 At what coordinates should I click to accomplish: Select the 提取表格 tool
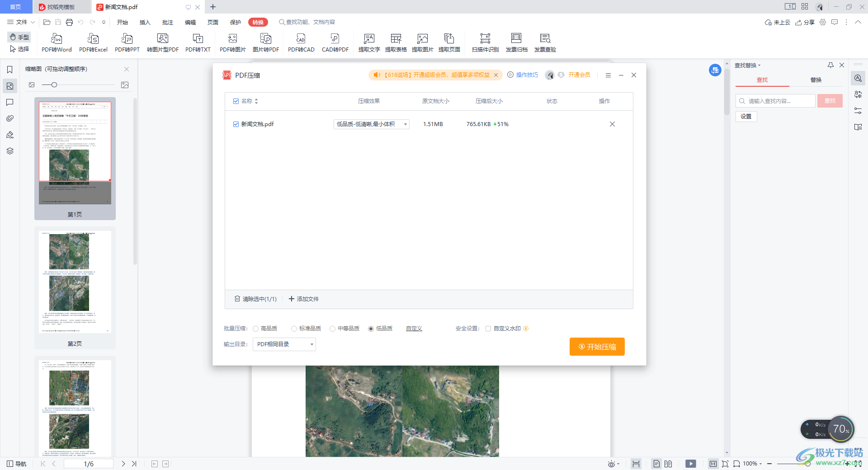pyautogui.click(x=396, y=43)
